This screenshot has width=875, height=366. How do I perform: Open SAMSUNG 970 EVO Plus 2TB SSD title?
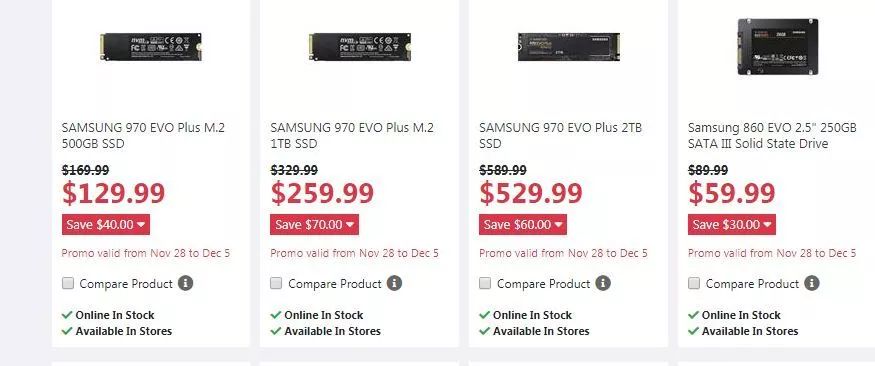[x=561, y=136]
